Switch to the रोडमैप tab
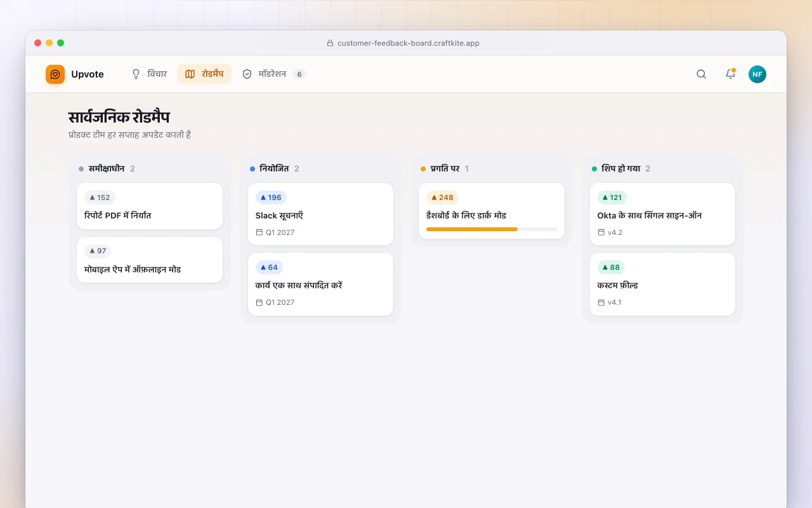This screenshot has height=508, width=812. [x=204, y=74]
